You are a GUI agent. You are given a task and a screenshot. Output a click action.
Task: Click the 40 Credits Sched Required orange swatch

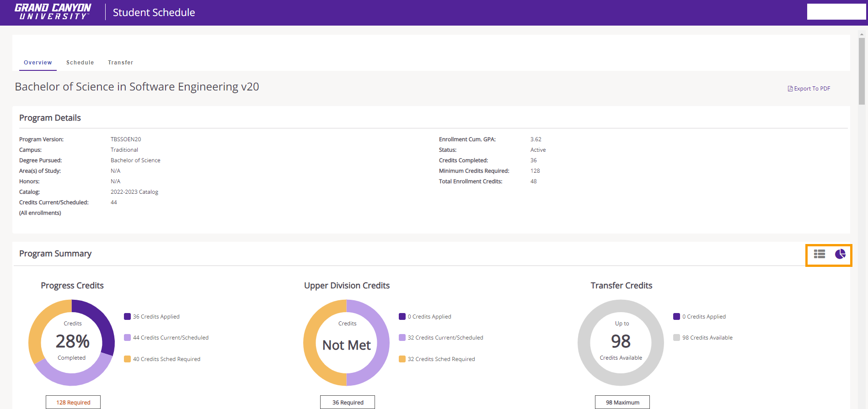(127, 359)
